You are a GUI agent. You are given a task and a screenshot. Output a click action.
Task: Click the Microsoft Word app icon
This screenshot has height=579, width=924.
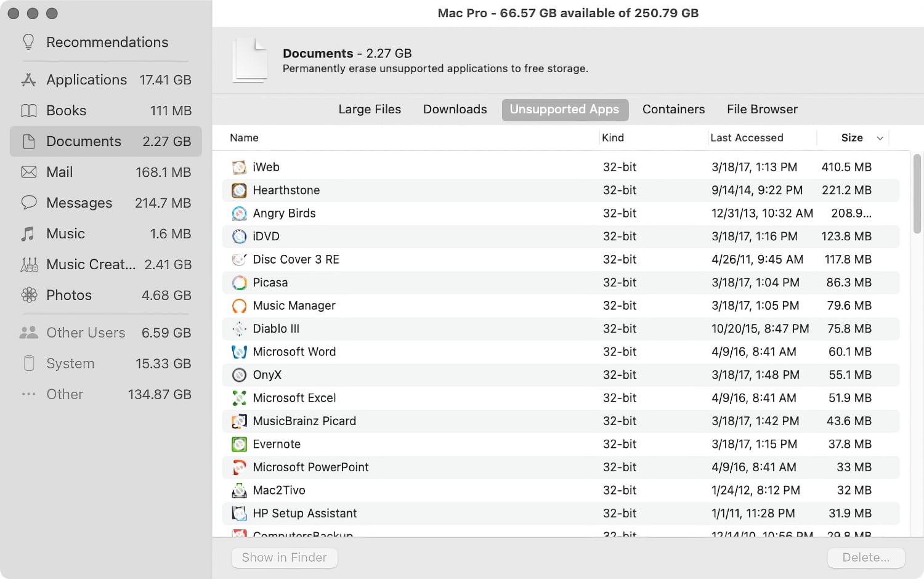(x=239, y=352)
